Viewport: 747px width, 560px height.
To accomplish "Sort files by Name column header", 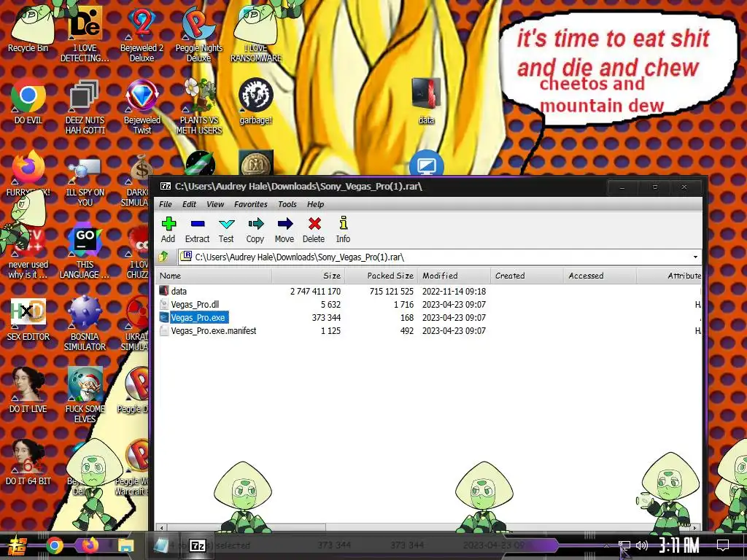I will tap(214, 276).
